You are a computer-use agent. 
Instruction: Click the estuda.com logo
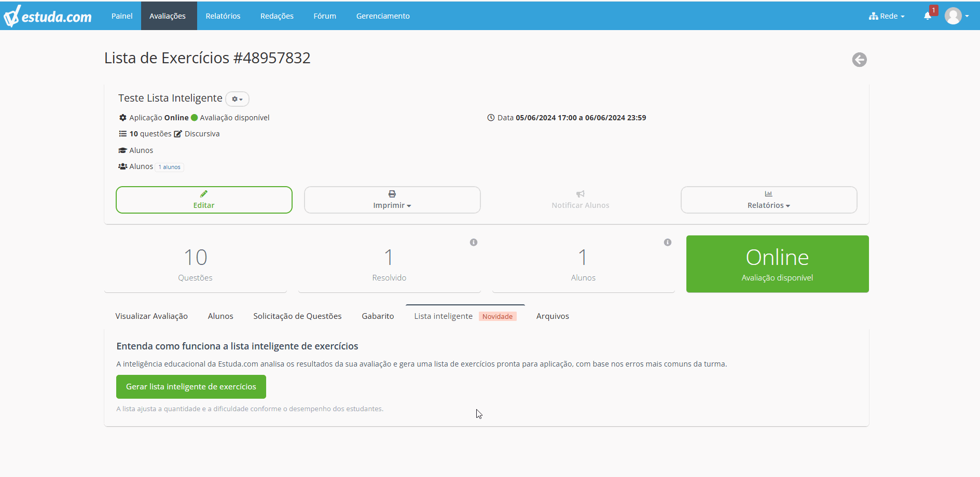point(47,16)
